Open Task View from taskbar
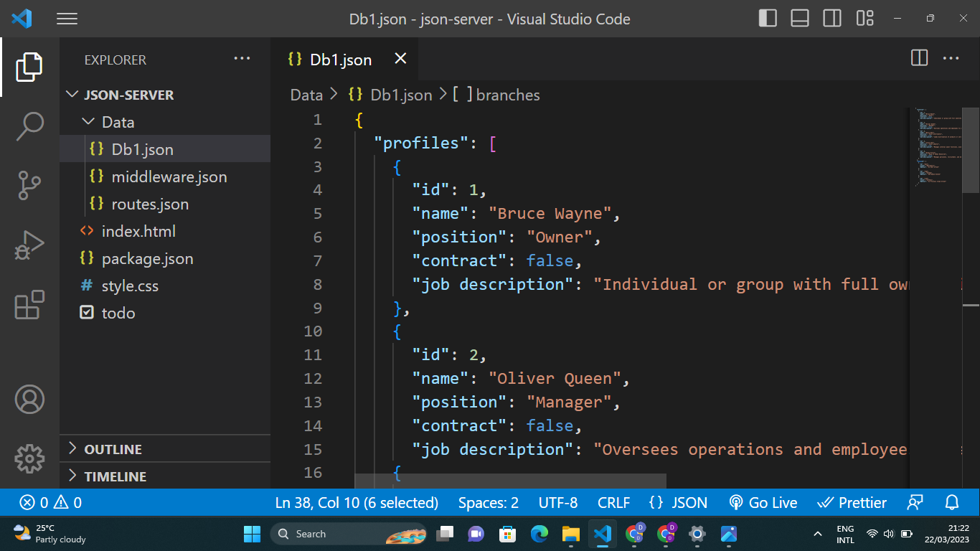This screenshot has width=980, height=551. (446, 534)
